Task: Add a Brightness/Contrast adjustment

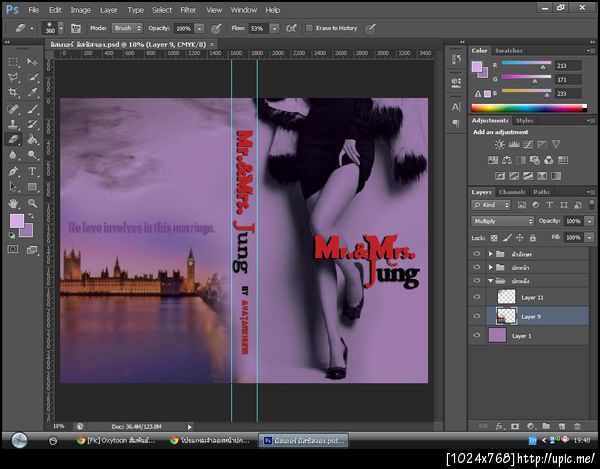Action: [x=499, y=144]
